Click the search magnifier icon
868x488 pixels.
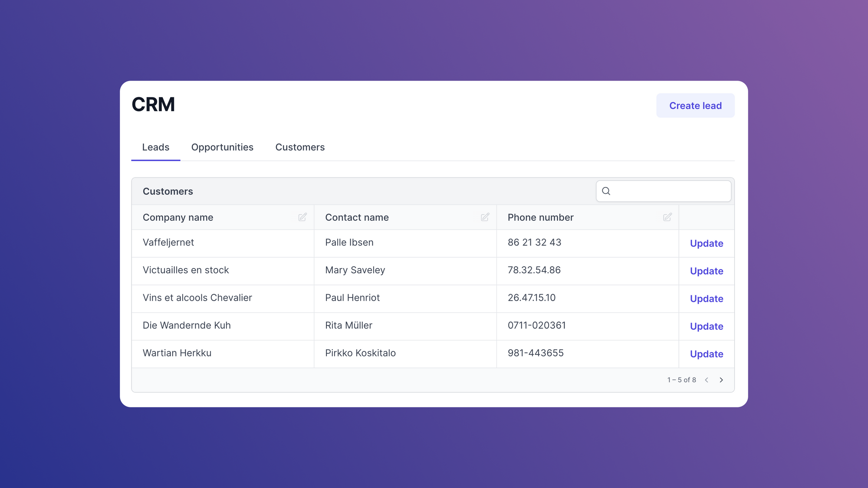click(x=606, y=191)
